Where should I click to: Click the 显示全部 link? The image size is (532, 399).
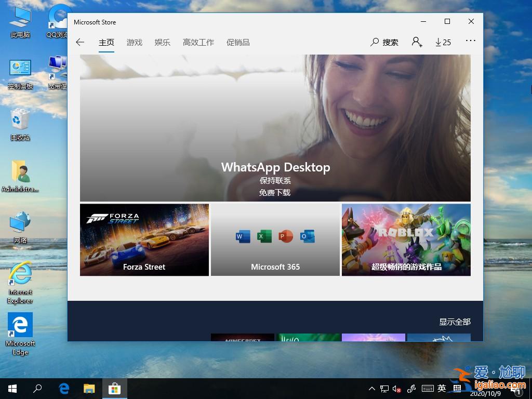[x=454, y=322]
